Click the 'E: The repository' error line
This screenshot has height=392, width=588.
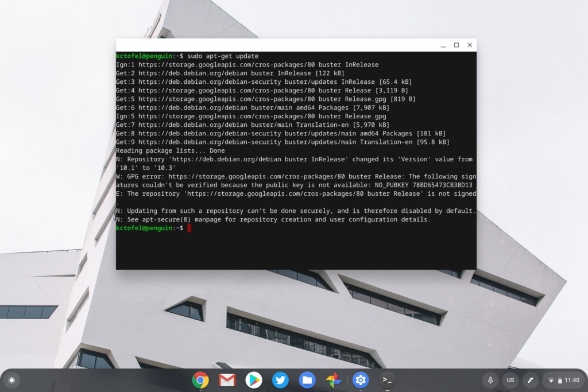point(296,194)
